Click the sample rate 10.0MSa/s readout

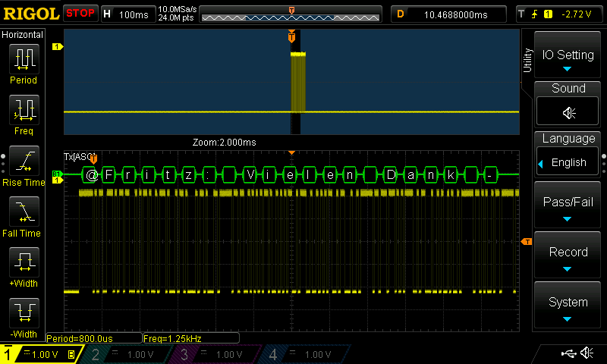pos(178,9)
